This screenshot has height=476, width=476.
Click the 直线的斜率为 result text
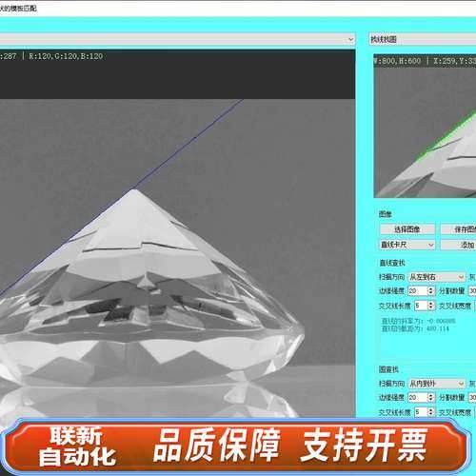click(419, 321)
